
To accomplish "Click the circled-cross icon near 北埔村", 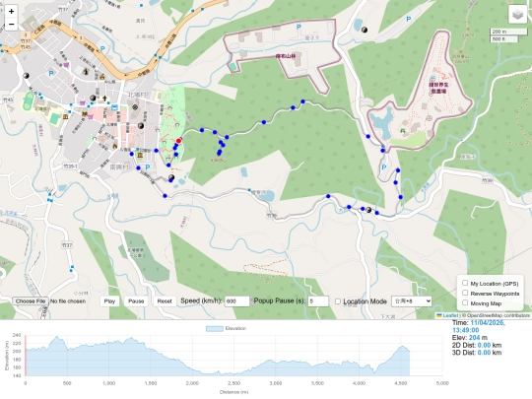I will [x=135, y=107].
